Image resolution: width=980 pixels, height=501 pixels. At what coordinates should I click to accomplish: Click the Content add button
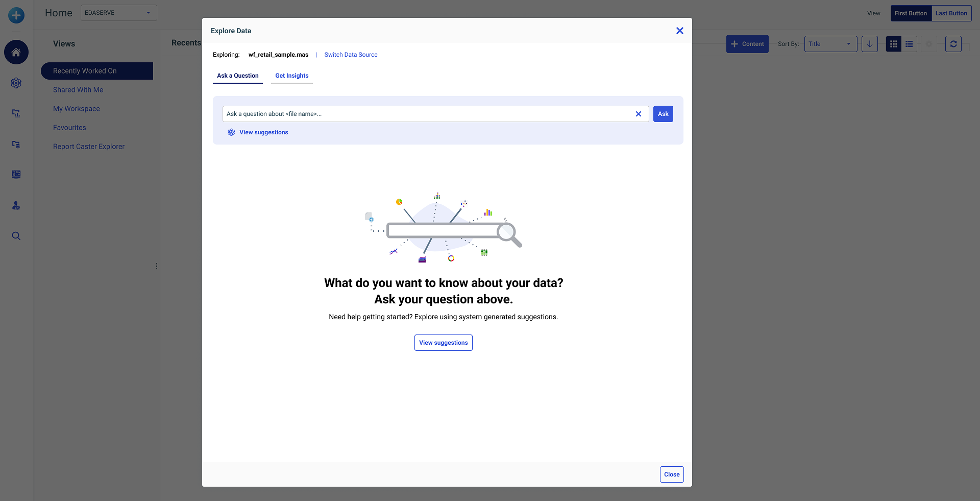tap(747, 44)
